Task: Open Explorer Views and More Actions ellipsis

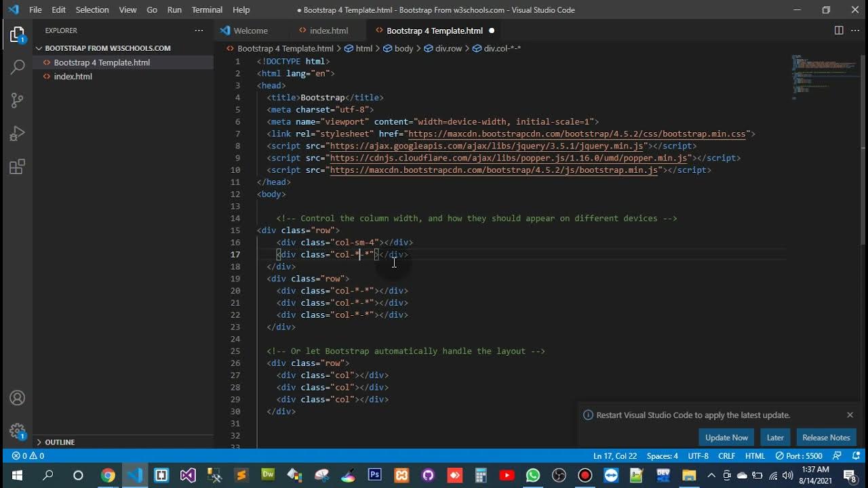Action: tap(199, 30)
